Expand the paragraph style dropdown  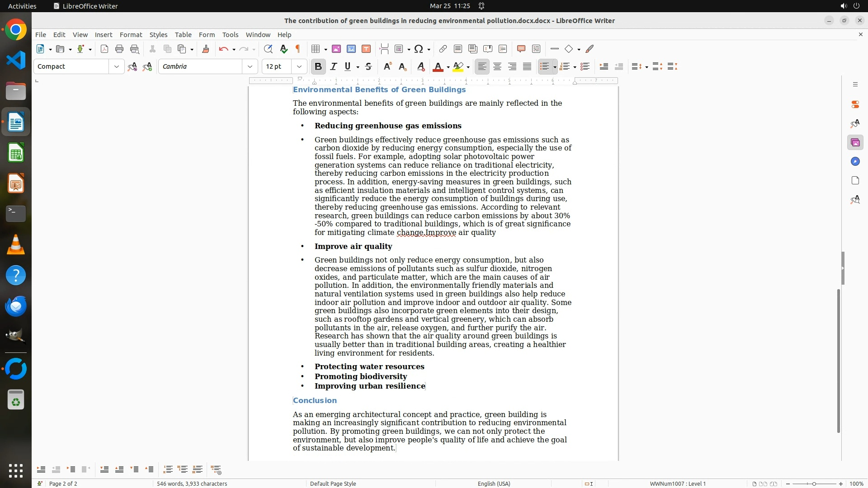[x=117, y=66]
